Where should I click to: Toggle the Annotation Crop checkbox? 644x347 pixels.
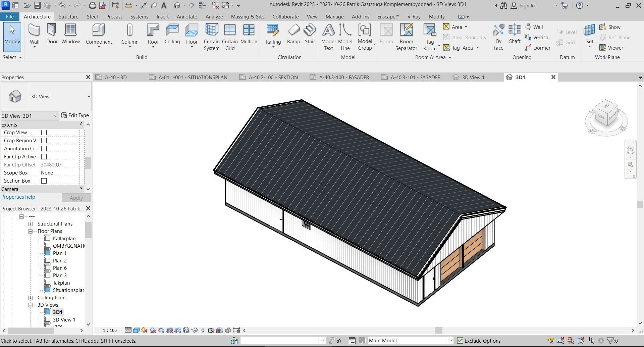coord(44,149)
